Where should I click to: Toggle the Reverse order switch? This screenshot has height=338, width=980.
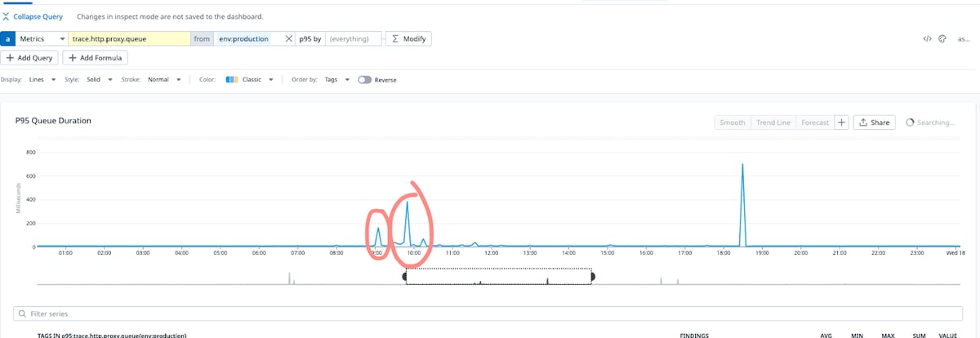click(363, 80)
